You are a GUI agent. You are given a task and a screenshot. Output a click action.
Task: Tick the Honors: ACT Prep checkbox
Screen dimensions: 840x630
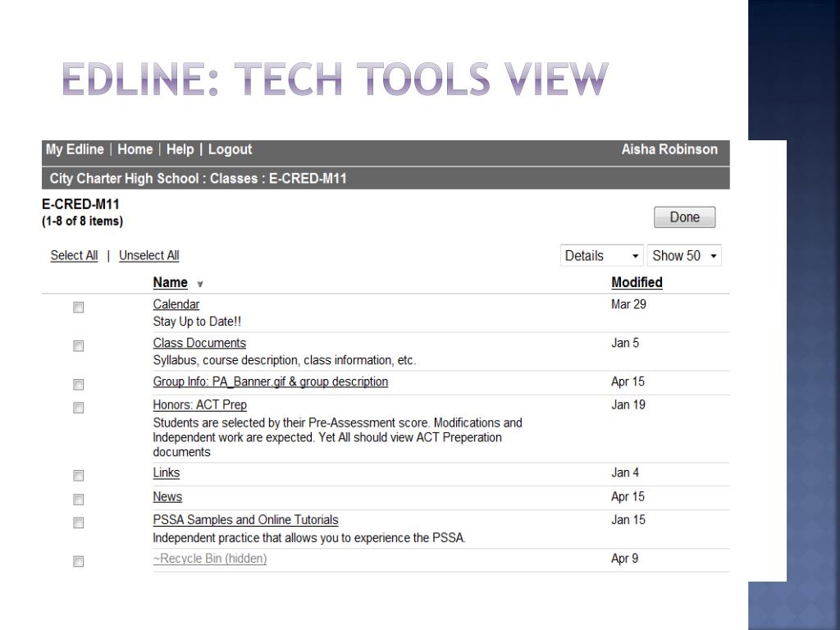pyautogui.click(x=78, y=408)
